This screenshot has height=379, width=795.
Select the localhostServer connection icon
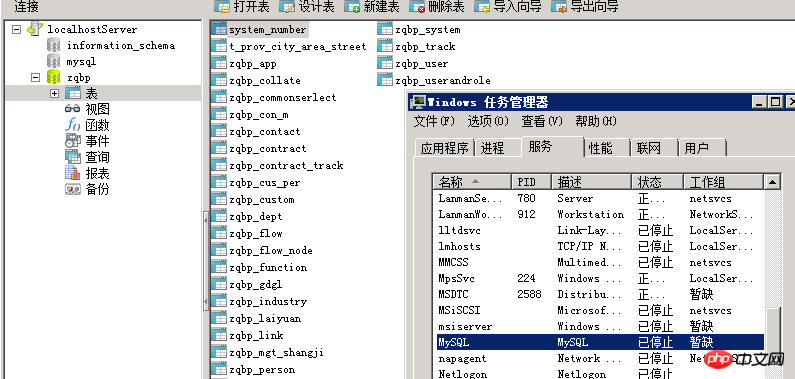(34, 29)
